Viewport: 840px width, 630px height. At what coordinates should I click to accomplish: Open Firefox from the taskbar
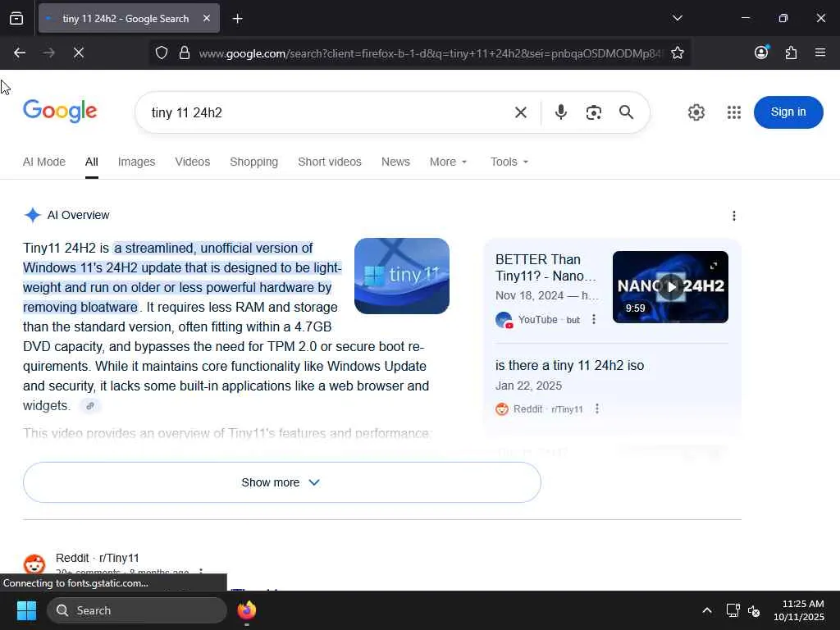(x=246, y=610)
